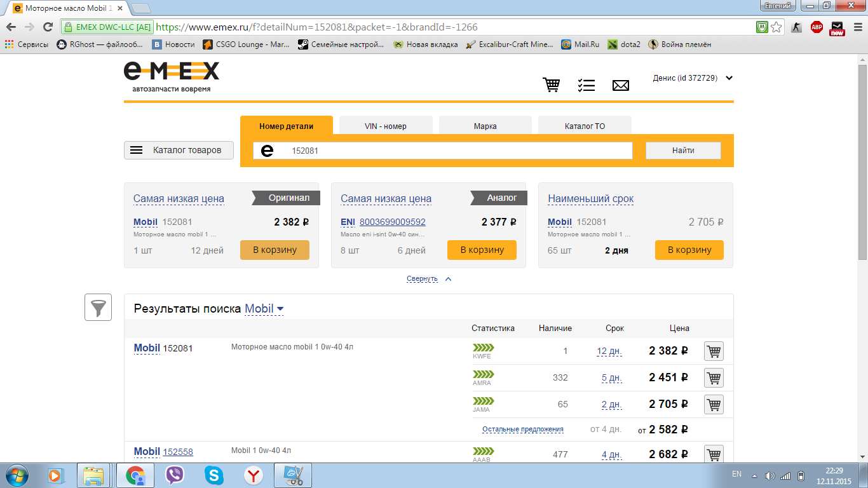The image size is (868, 488).
Task: Open the AdBlock Plus extension icon
Action: point(817,27)
